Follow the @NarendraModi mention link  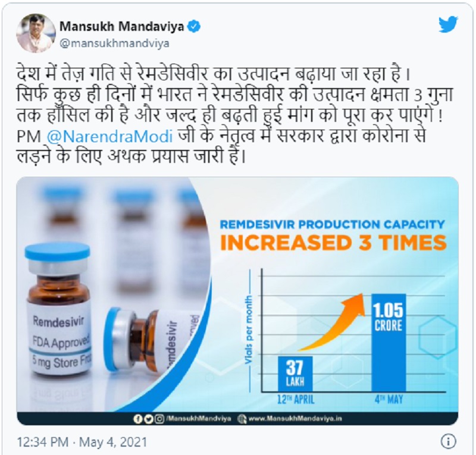pyautogui.click(x=110, y=136)
